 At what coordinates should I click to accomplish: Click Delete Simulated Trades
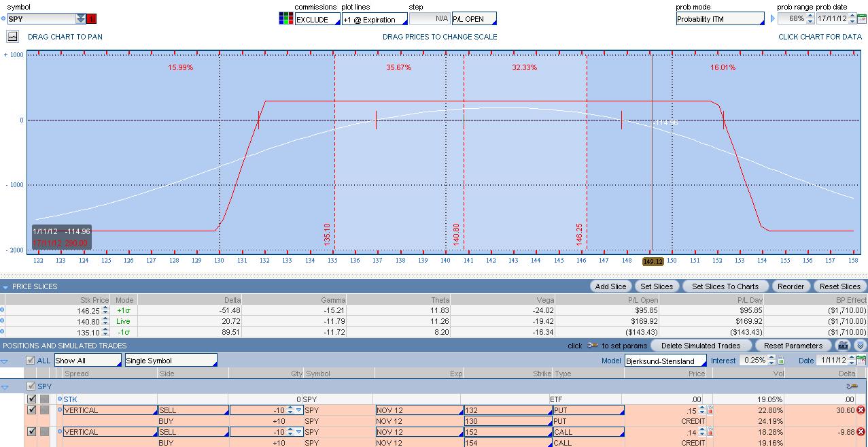click(x=700, y=346)
